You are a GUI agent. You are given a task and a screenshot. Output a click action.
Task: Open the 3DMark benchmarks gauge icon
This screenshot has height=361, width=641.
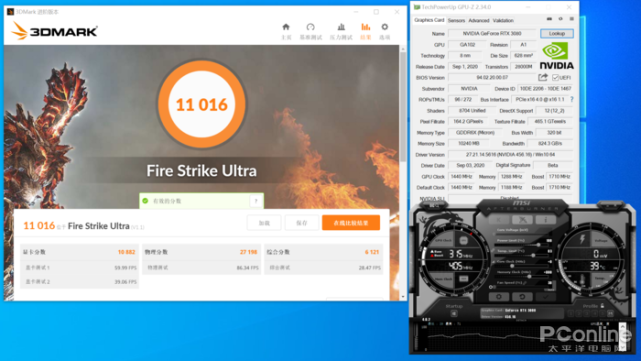click(x=311, y=27)
